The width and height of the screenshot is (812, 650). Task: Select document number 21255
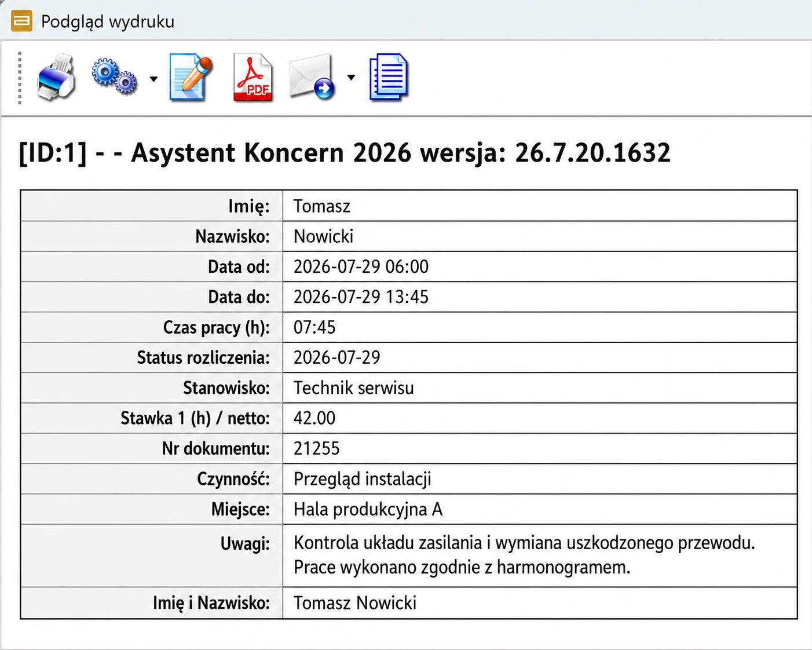(317, 448)
